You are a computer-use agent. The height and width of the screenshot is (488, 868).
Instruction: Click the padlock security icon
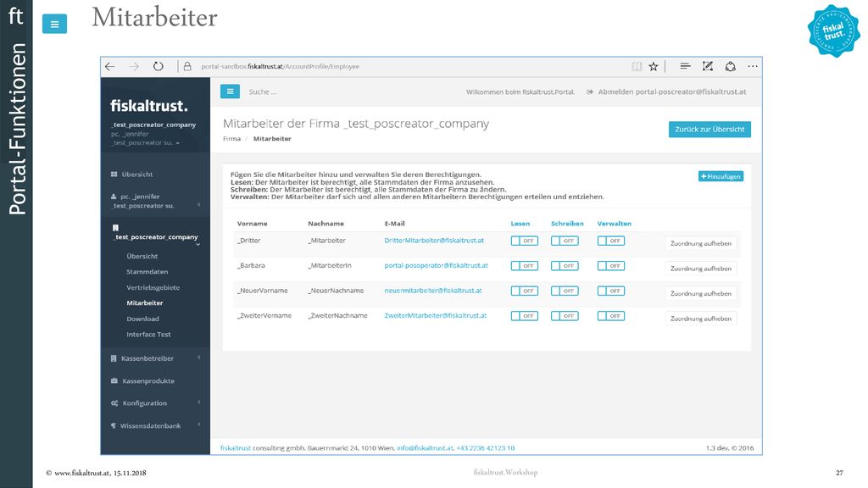[187, 66]
